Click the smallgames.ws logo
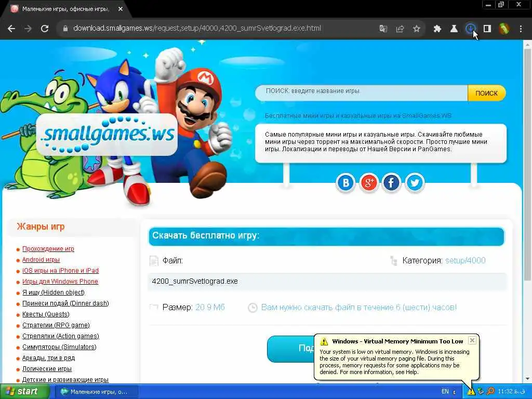This screenshot has height=399, width=532. (107, 134)
